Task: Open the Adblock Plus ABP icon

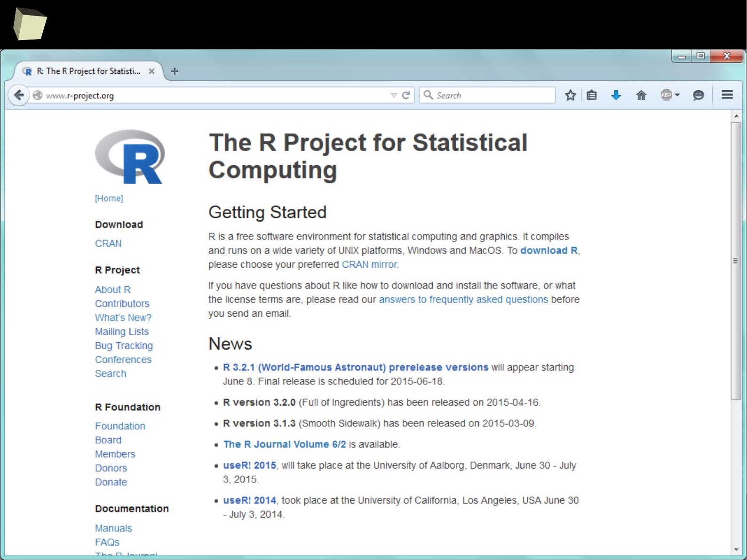Action: [x=666, y=95]
